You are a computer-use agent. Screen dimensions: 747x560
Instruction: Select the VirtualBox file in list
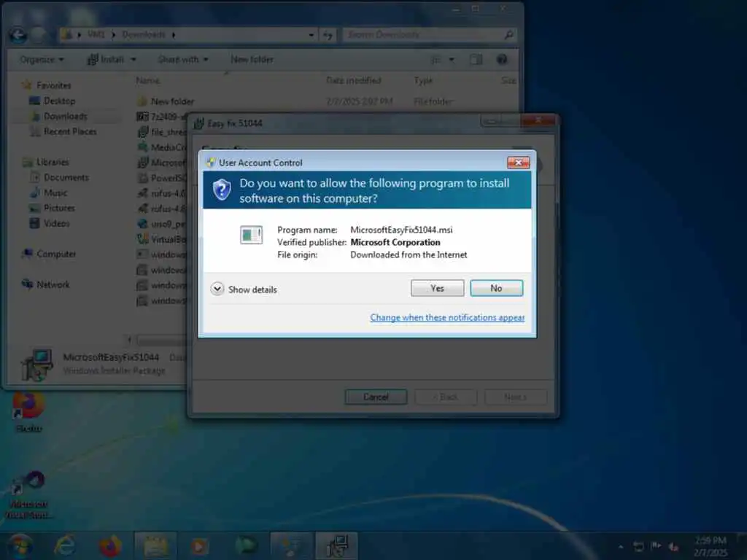click(x=162, y=239)
